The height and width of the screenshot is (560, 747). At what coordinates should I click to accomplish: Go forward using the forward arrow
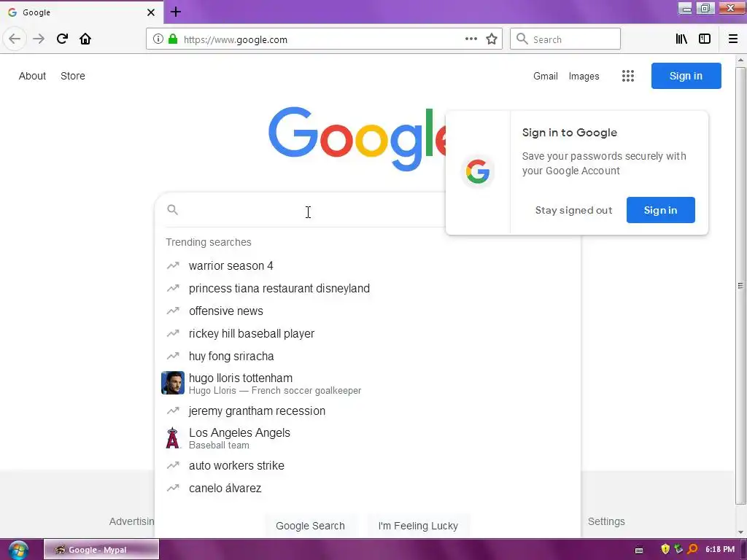click(x=39, y=39)
